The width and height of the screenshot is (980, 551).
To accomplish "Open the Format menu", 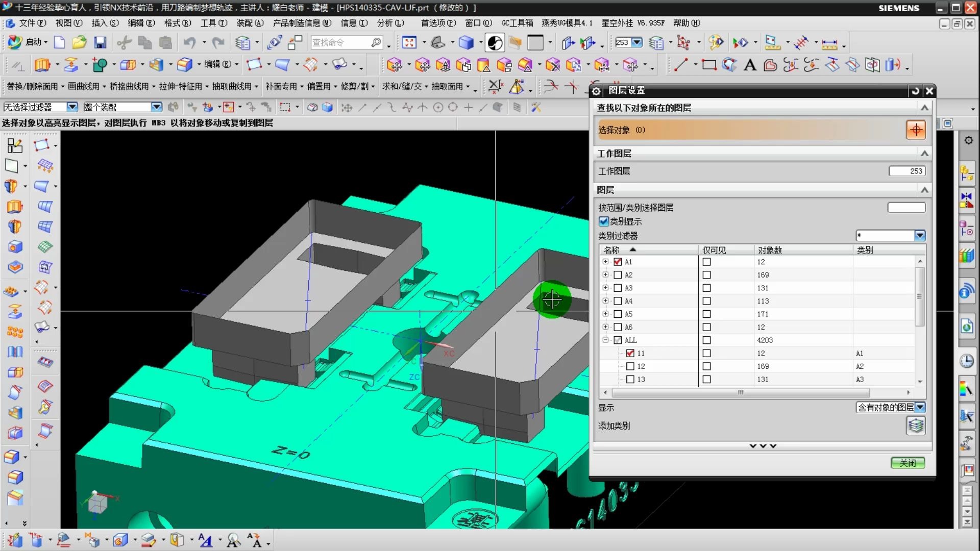I will [177, 23].
